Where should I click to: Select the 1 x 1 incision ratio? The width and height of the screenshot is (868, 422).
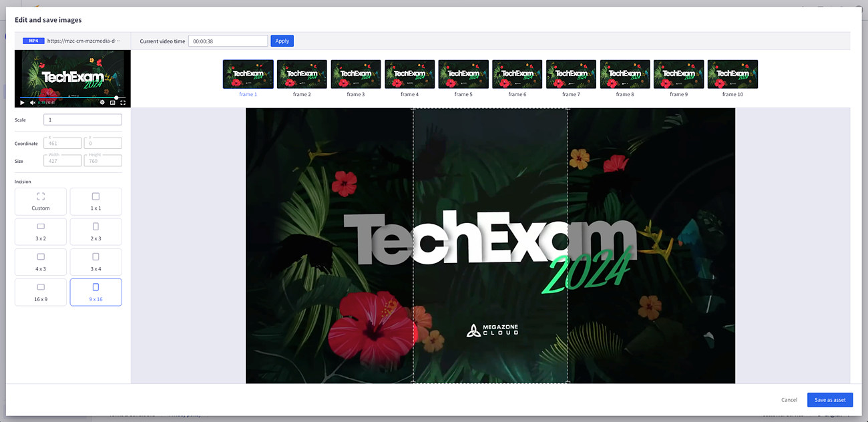coord(96,202)
